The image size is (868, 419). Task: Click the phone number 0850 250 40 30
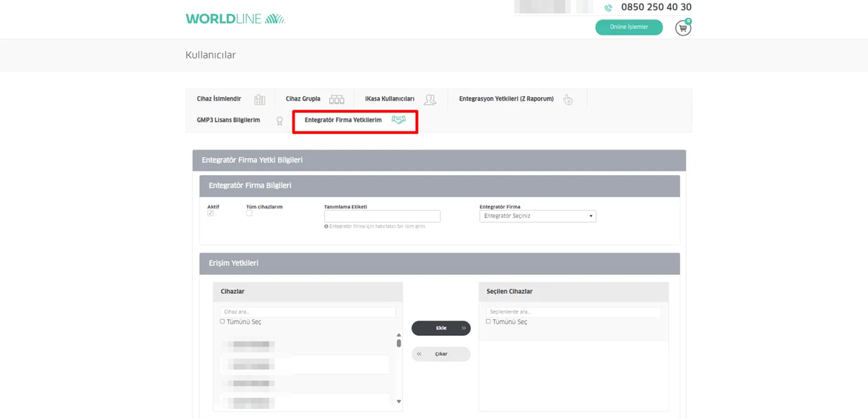pyautogui.click(x=656, y=7)
